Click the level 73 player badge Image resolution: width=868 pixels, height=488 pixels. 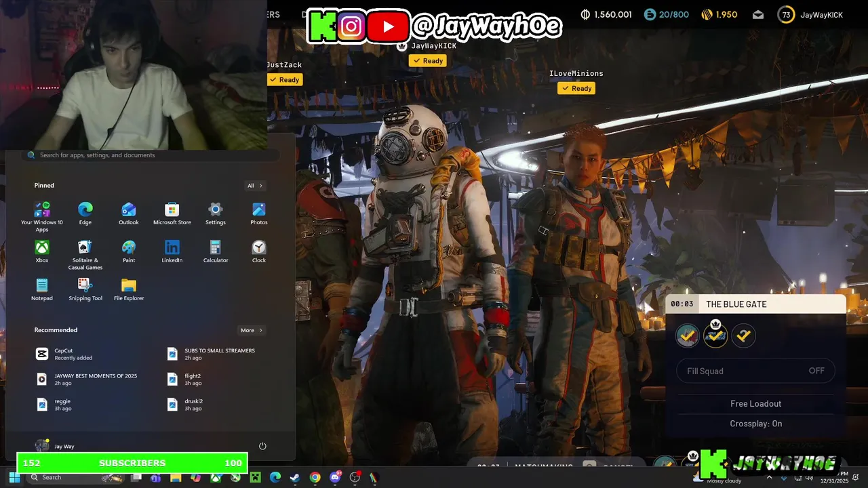pyautogui.click(x=786, y=15)
